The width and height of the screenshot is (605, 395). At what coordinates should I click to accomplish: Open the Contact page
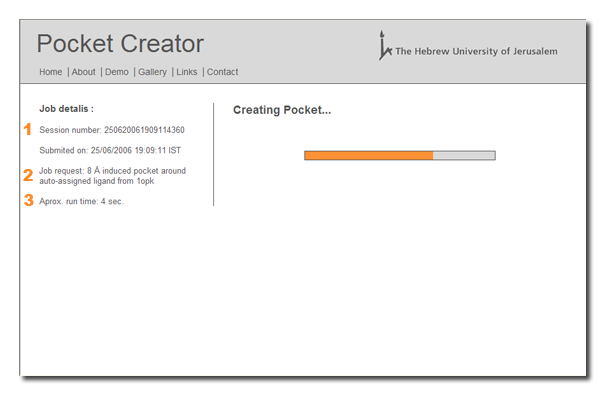pyautogui.click(x=223, y=72)
